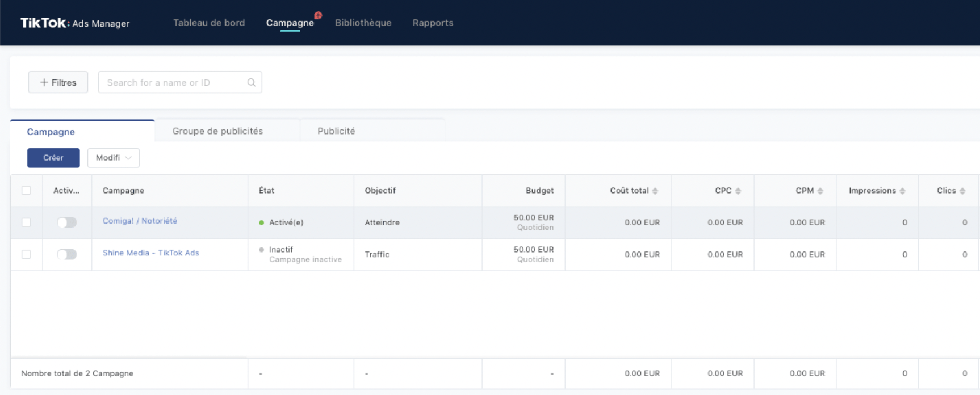Sort by Clics column arrows
The width and height of the screenshot is (980, 395).
[x=962, y=191]
